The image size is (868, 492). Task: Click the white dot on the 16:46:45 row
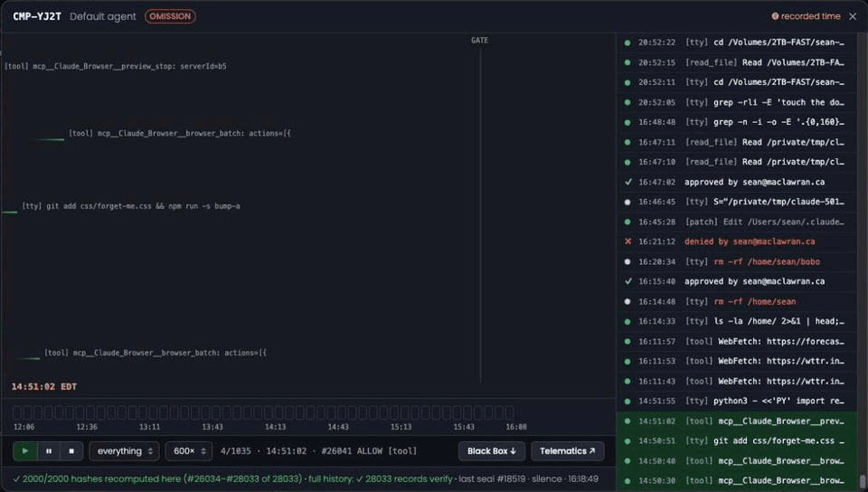627,202
